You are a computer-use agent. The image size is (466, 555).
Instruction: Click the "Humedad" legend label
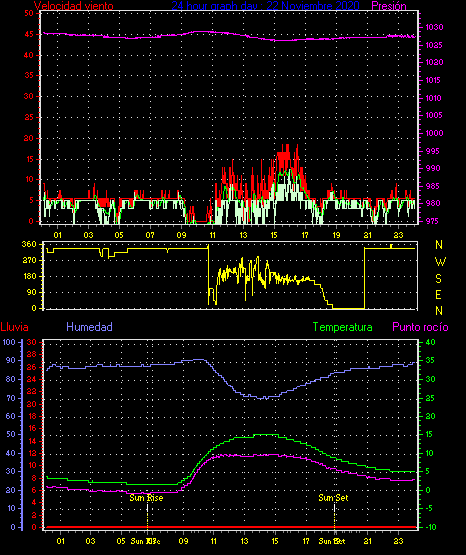pos(90,327)
